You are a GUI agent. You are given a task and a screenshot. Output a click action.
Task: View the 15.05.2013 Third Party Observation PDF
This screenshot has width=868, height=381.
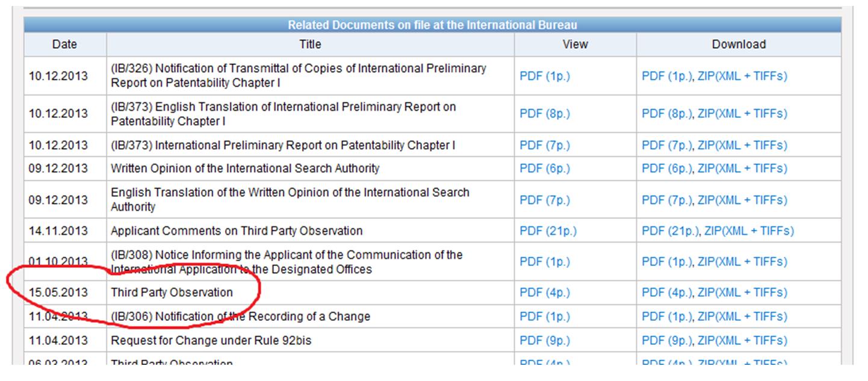(544, 293)
